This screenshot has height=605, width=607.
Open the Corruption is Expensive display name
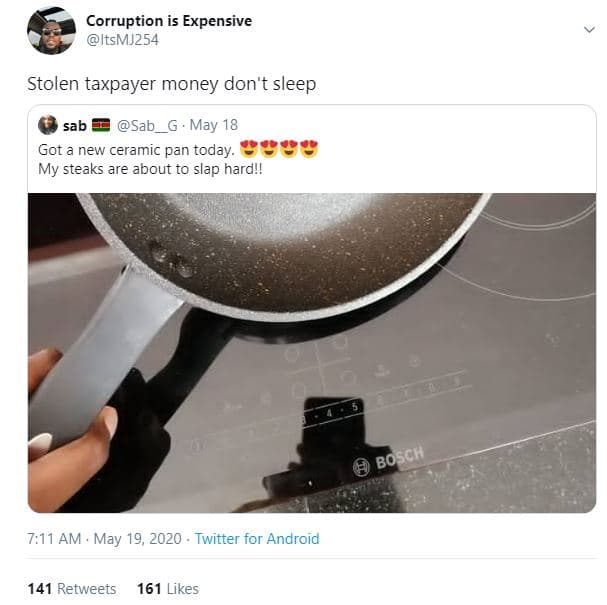pos(169,20)
